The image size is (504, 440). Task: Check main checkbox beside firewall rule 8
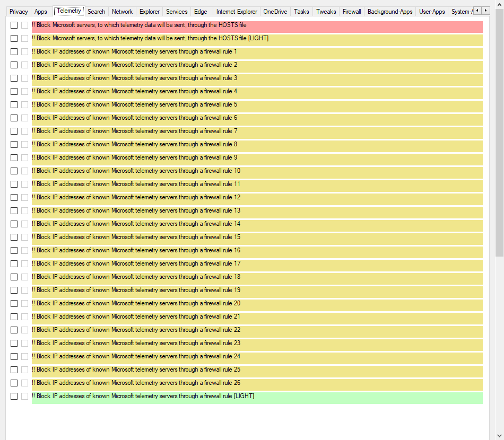tap(14, 145)
